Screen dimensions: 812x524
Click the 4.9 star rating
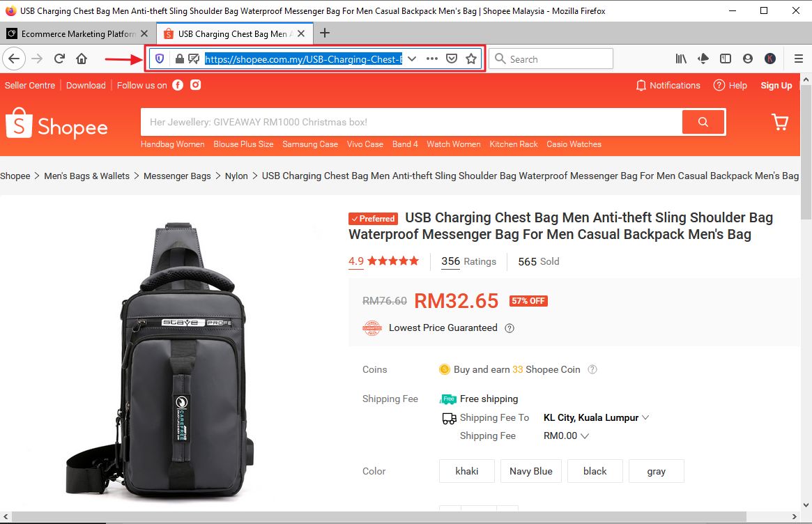384,261
